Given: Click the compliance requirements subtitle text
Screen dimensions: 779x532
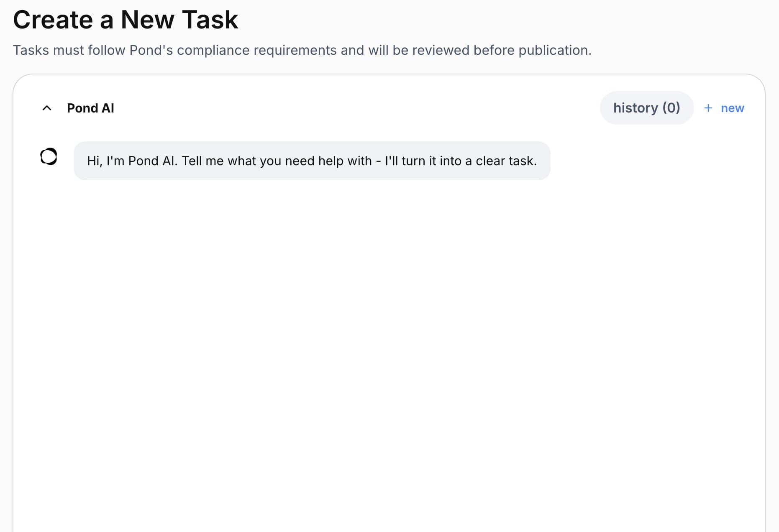Looking at the screenshot, I should [302, 50].
